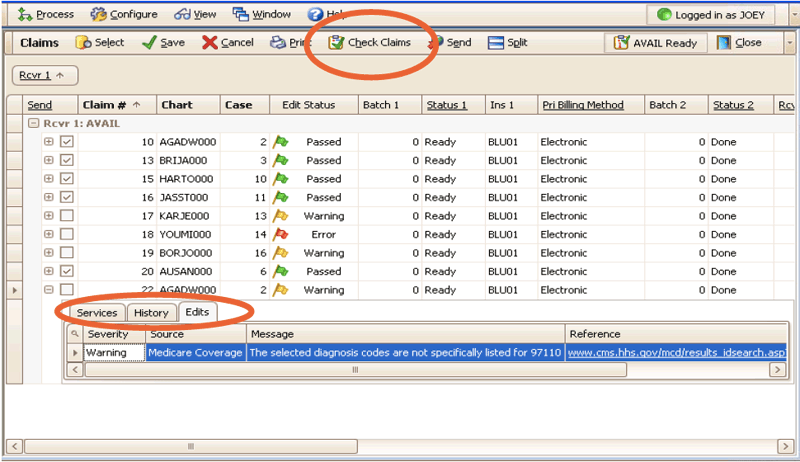Expand claim 17 KARJE000 row
This screenshot has width=800, height=462.
pyautogui.click(x=48, y=216)
